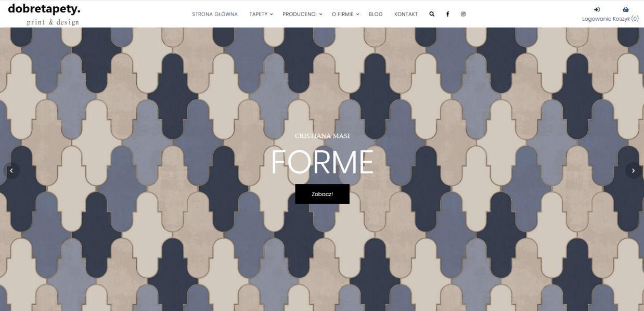
Task: Open the search magnifier icon
Action: pyautogui.click(x=432, y=14)
